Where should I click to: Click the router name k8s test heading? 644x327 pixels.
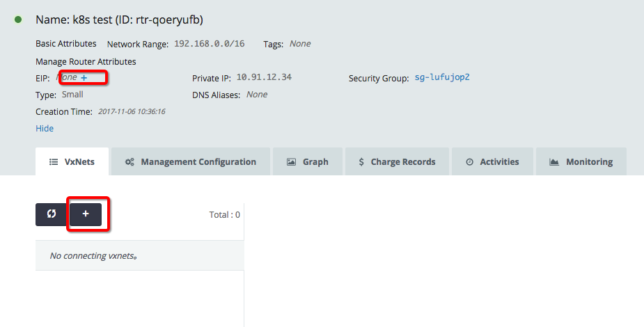[119, 19]
